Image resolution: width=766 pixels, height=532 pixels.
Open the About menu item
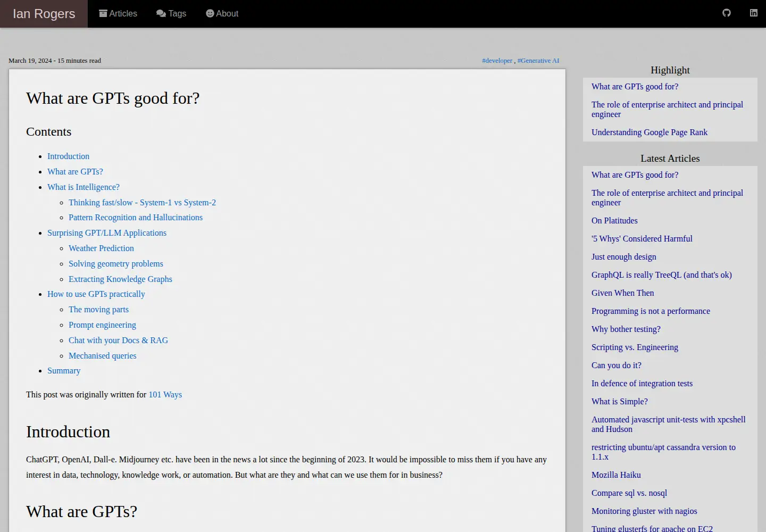222,14
